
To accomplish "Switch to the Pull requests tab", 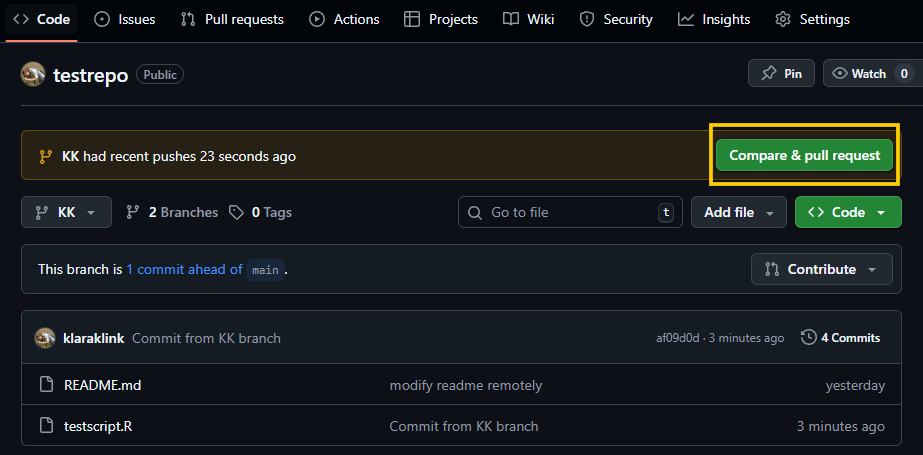I will (232, 19).
